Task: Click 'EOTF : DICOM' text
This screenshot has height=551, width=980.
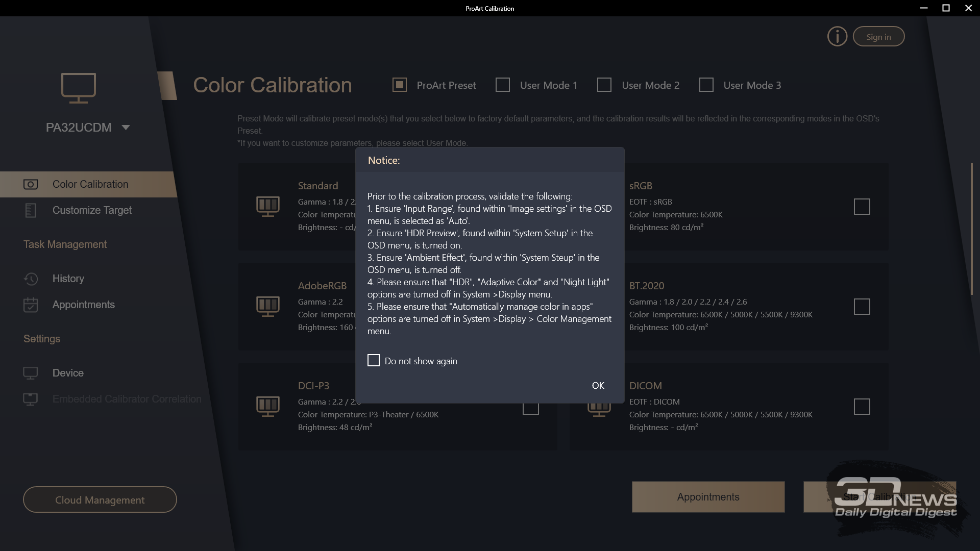Action: click(x=654, y=402)
